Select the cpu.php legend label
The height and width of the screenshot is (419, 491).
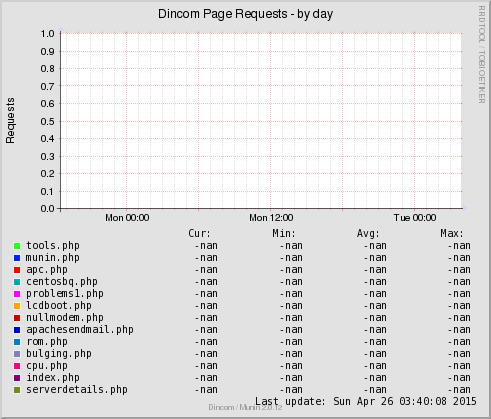[47, 366]
